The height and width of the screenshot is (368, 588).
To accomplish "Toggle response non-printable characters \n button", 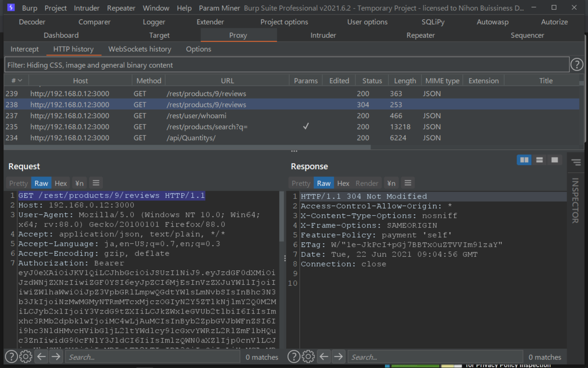I will [x=391, y=183].
